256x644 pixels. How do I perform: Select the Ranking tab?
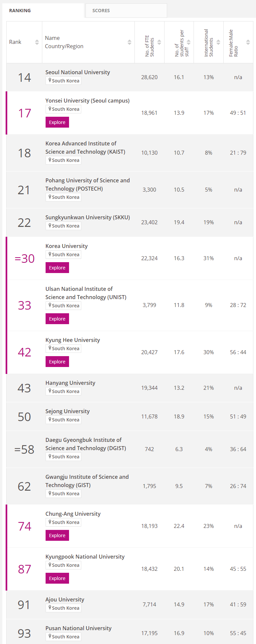[x=20, y=11]
